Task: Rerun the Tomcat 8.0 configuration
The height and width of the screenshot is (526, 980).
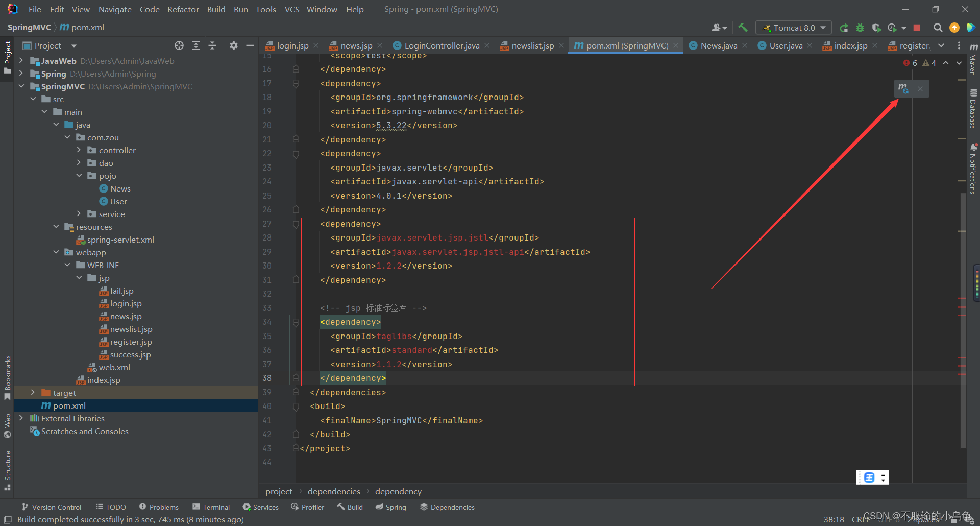Action: click(844, 28)
